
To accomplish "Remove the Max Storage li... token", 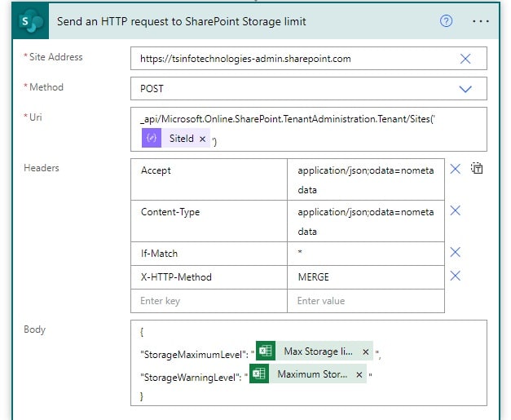I will 365,351.
